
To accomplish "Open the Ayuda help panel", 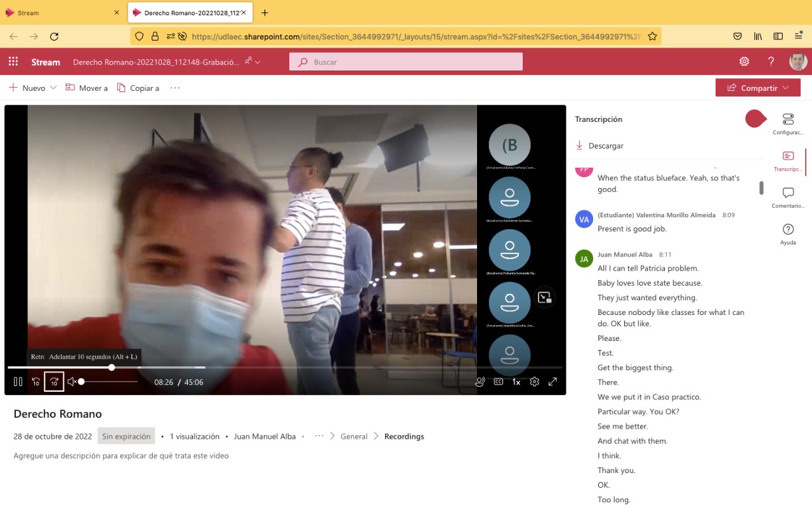I will (x=788, y=233).
